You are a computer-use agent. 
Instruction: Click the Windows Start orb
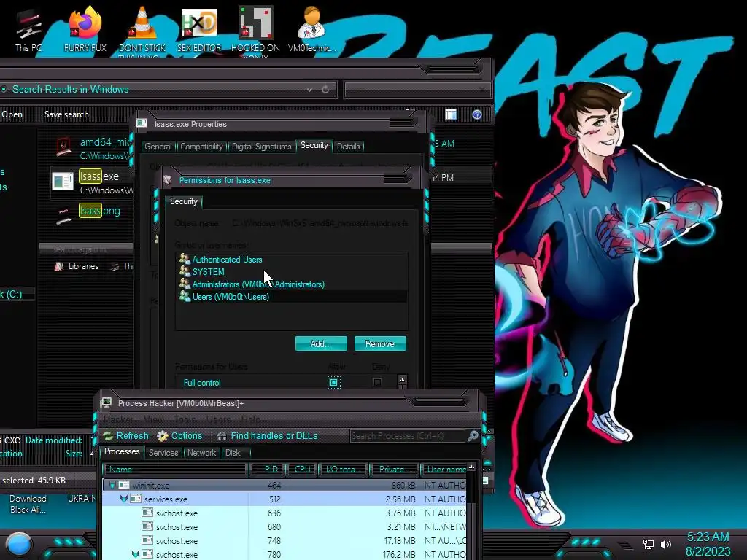pyautogui.click(x=19, y=544)
